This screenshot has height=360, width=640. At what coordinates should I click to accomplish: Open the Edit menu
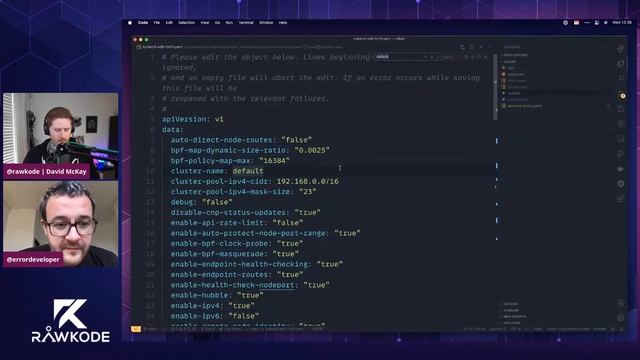click(169, 23)
